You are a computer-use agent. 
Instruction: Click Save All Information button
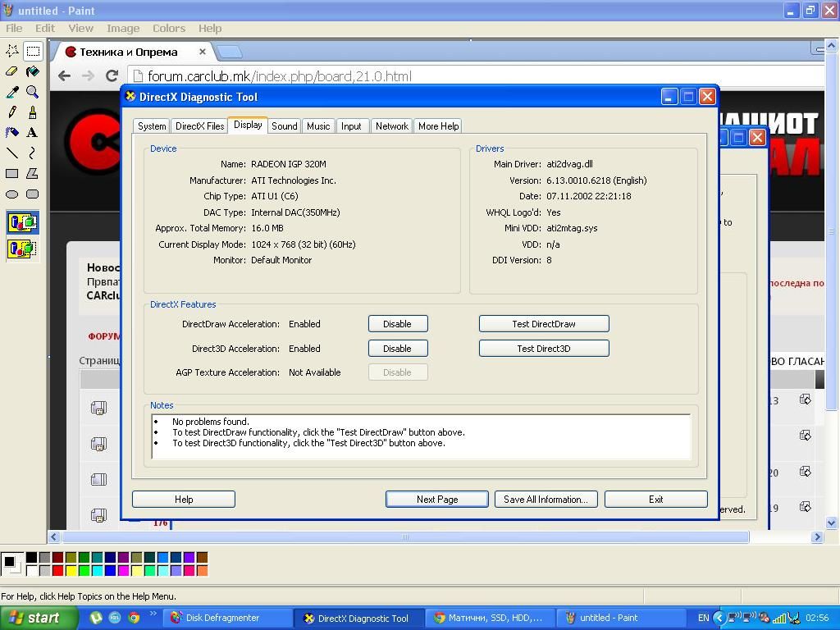pyautogui.click(x=546, y=500)
